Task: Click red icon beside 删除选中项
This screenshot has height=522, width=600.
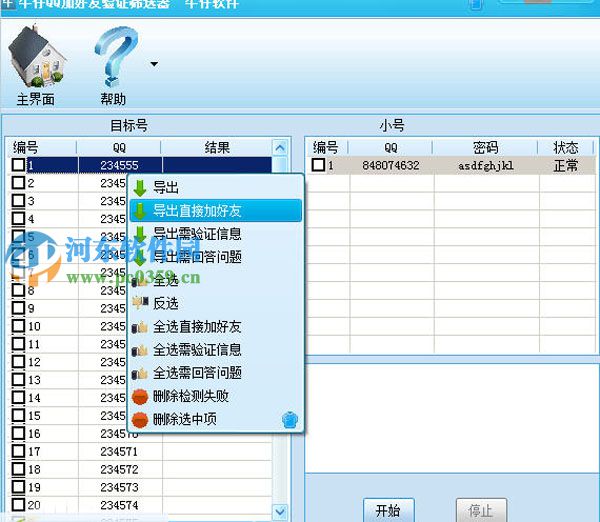Action: [x=140, y=420]
